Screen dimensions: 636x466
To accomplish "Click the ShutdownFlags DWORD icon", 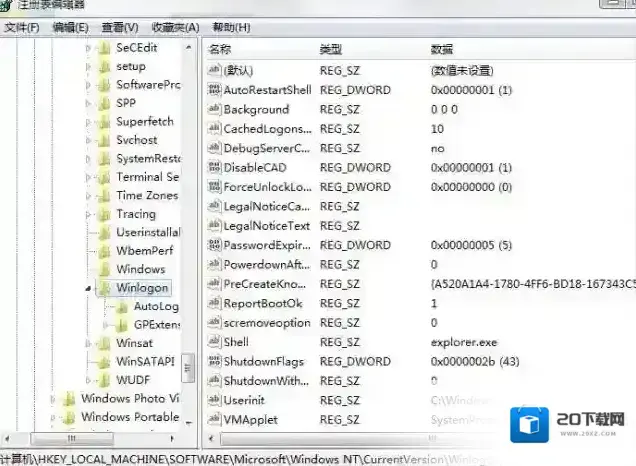I will click(x=214, y=361).
